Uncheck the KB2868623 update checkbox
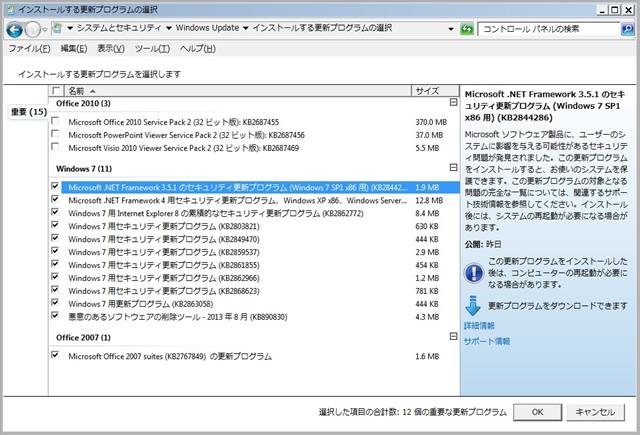The height and width of the screenshot is (435, 640). click(x=55, y=290)
